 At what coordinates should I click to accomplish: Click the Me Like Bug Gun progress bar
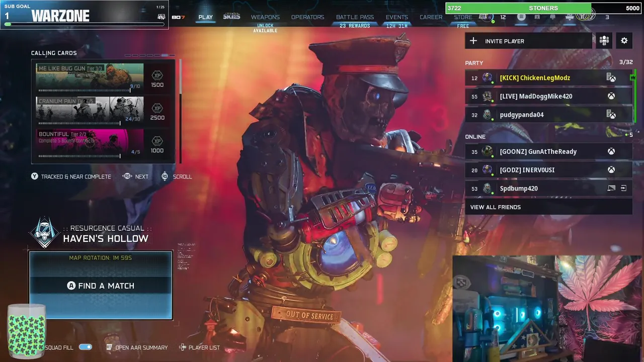(85, 90)
